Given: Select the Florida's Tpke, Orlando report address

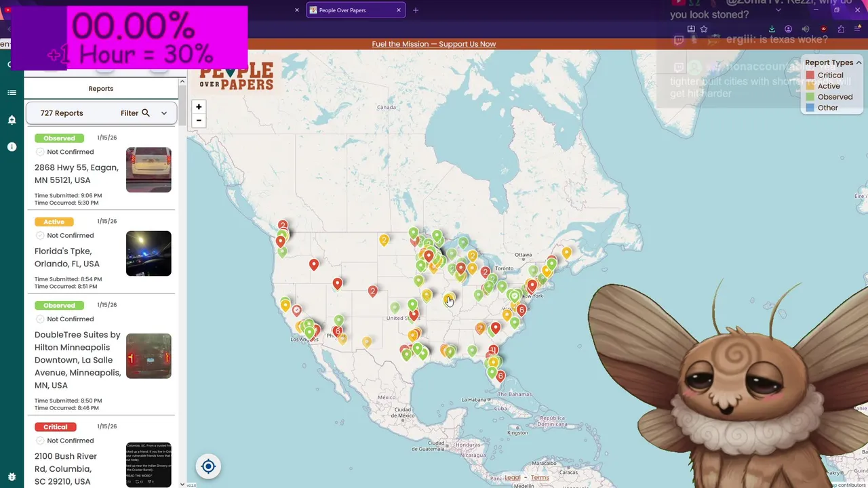Looking at the screenshot, I should (67, 258).
